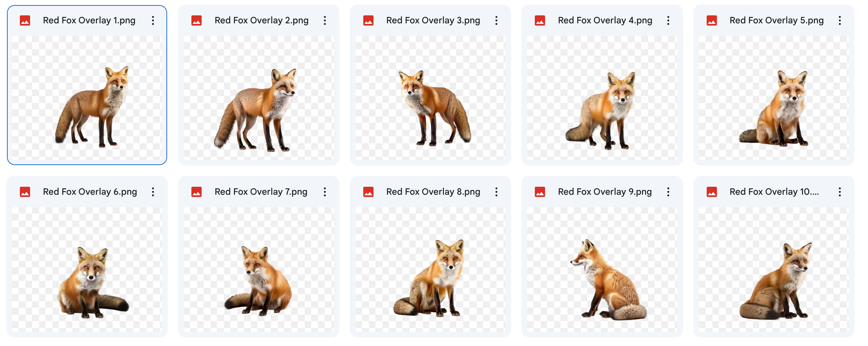Viewport: 868px width, 346px height.
Task: Click image file icon of Red Fox Overlay 5.png
Action: [x=712, y=20]
